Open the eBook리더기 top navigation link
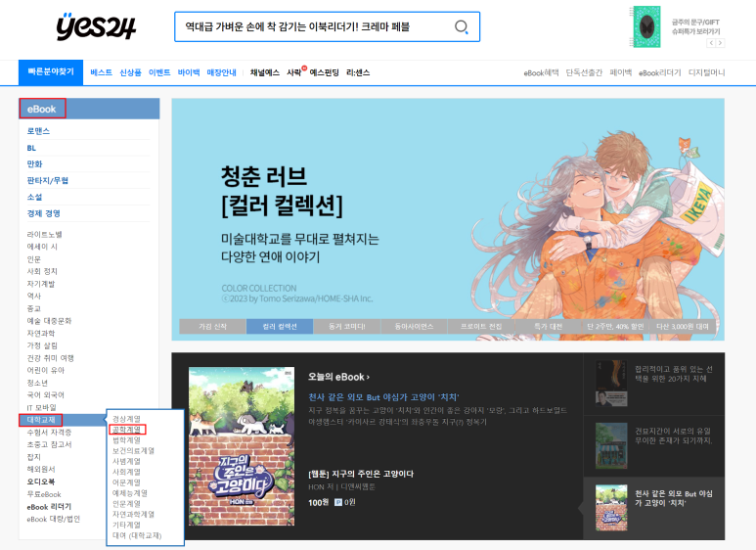The height and width of the screenshot is (550, 756). click(659, 72)
